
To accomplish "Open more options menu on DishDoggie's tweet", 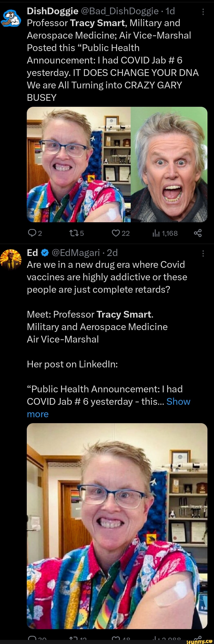I will (x=203, y=12).
